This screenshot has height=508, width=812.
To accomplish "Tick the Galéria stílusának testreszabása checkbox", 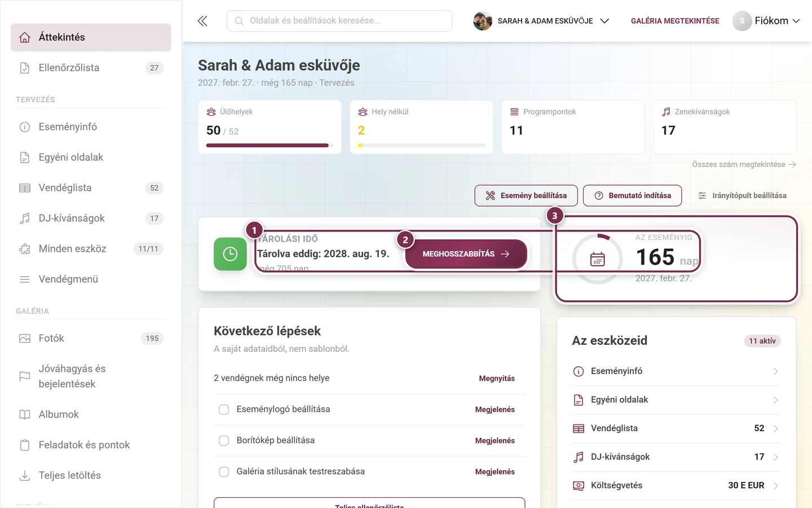I will pyautogui.click(x=224, y=471).
